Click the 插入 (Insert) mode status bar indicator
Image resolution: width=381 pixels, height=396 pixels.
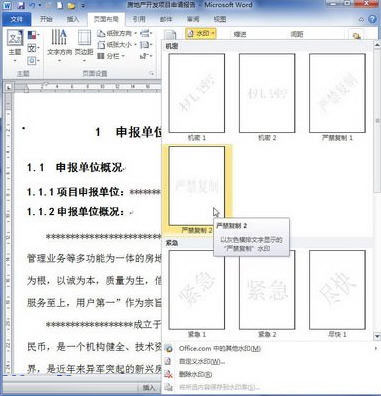[x=149, y=388]
